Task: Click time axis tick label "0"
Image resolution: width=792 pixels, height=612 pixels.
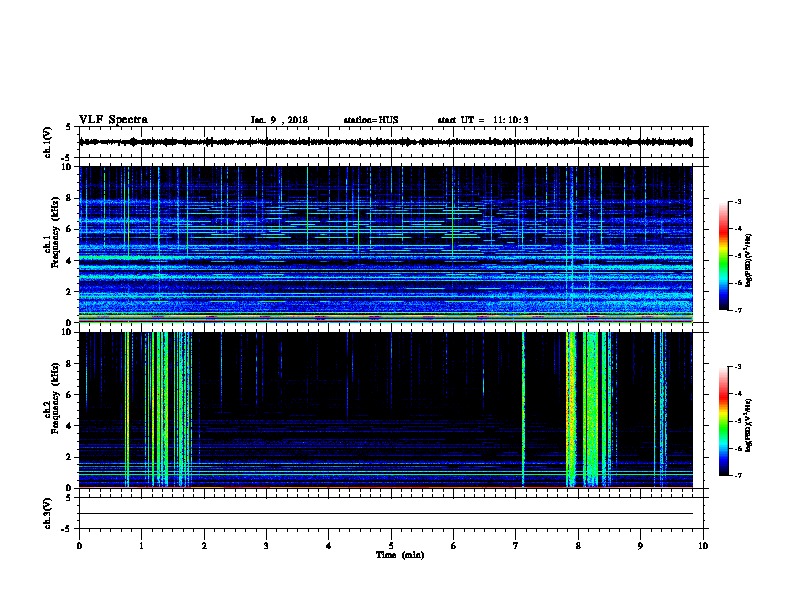Action: (x=79, y=546)
